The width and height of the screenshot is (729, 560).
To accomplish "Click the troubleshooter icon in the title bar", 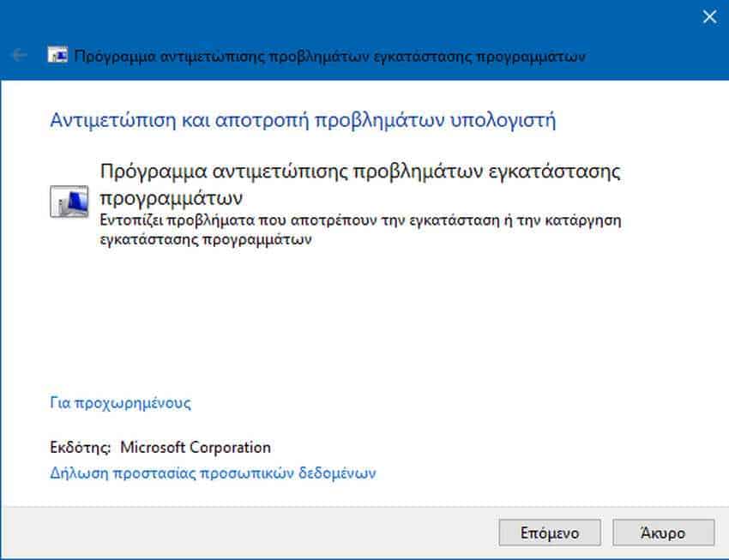I will [57, 55].
